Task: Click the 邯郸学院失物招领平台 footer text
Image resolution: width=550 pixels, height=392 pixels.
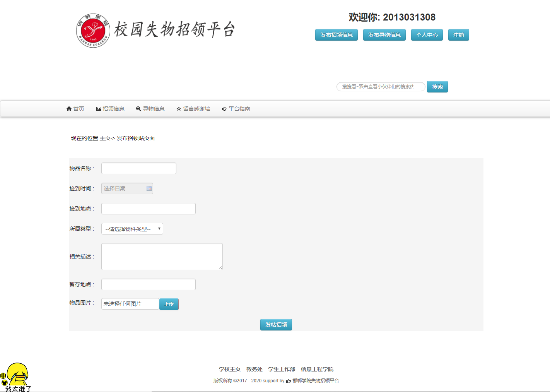Action: 316,381
